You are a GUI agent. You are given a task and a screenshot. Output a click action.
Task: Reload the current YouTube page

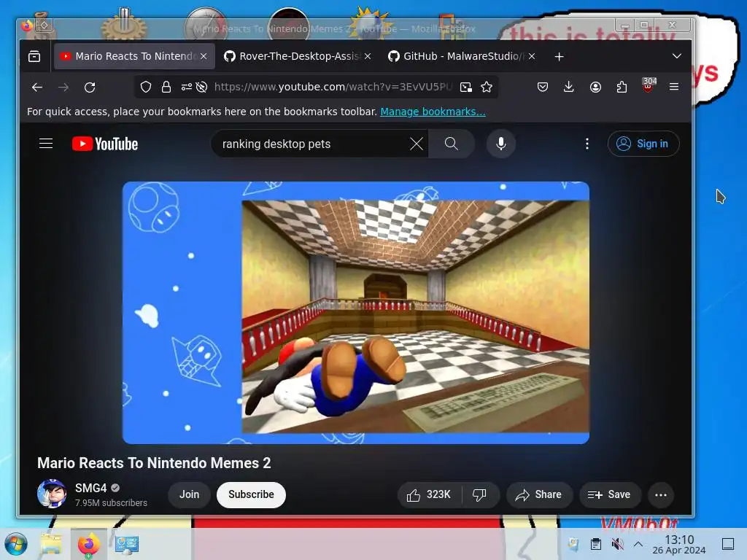coord(90,87)
